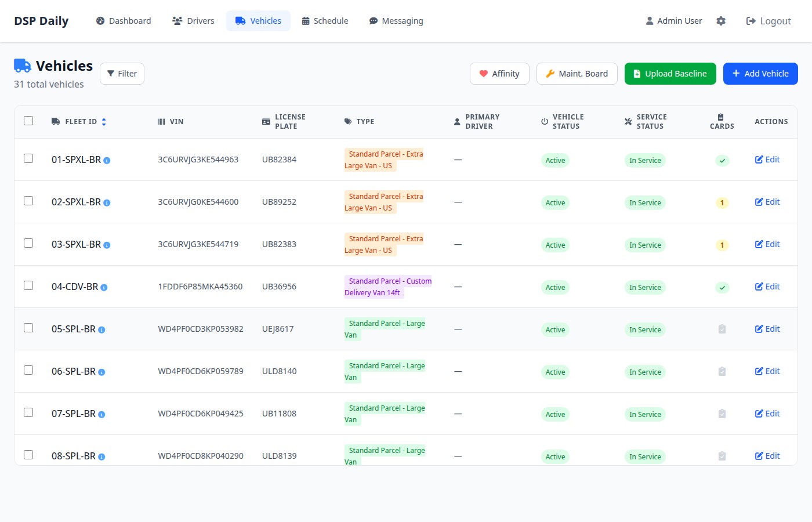Open the Edit link for 06-SPL-BR

pos(767,371)
